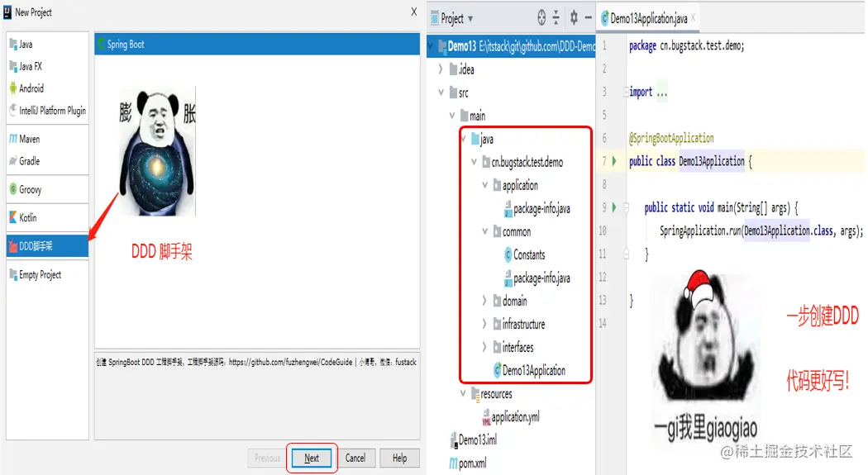Expand the infrastructure package
Screen dimensions: 868x475
click(485, 325)
